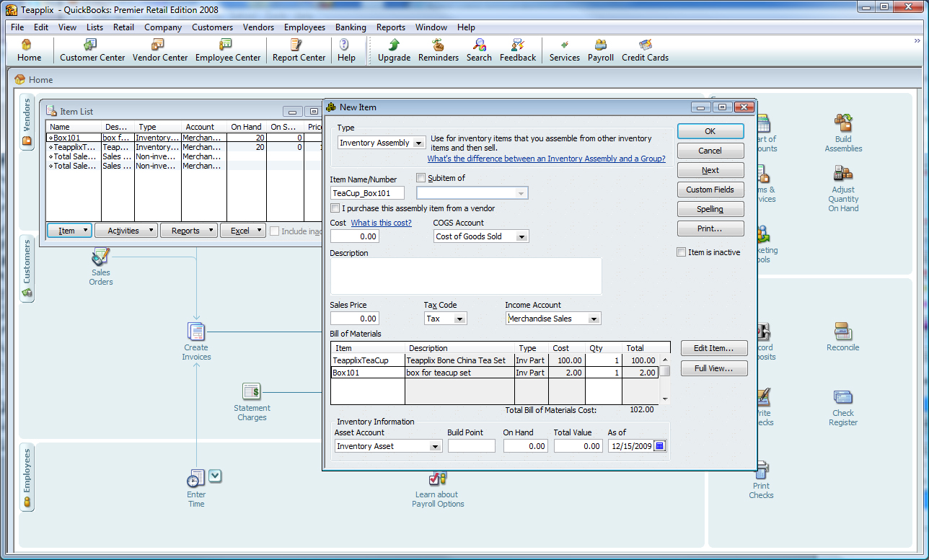
Task: Open Feedback from the toolbar
Action: coord(518,50)
